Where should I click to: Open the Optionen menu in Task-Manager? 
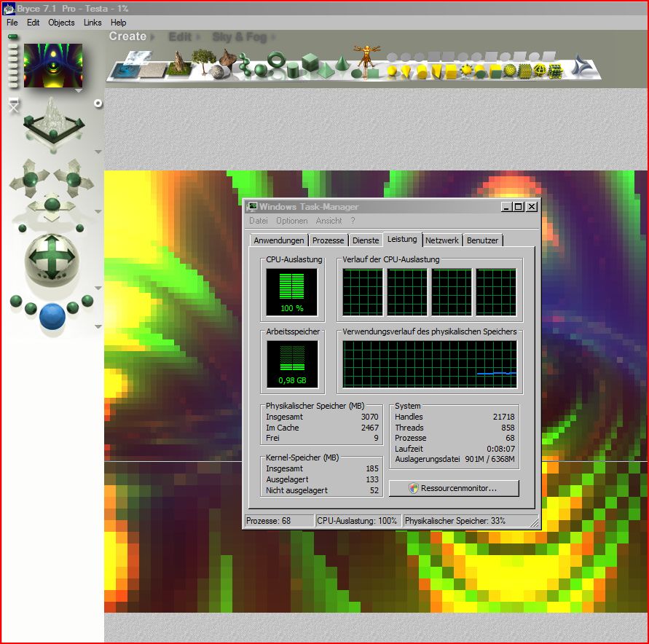tap(292, 221)
